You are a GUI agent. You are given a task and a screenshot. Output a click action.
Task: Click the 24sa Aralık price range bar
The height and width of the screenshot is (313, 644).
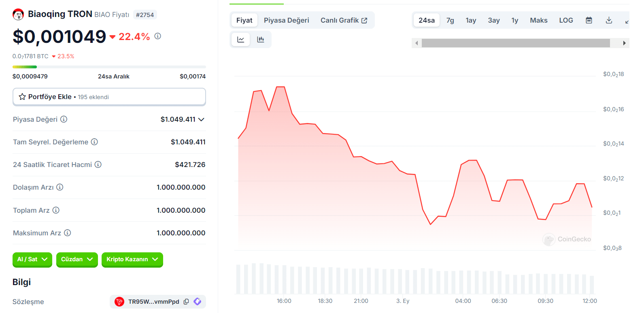tap(109, 67)
